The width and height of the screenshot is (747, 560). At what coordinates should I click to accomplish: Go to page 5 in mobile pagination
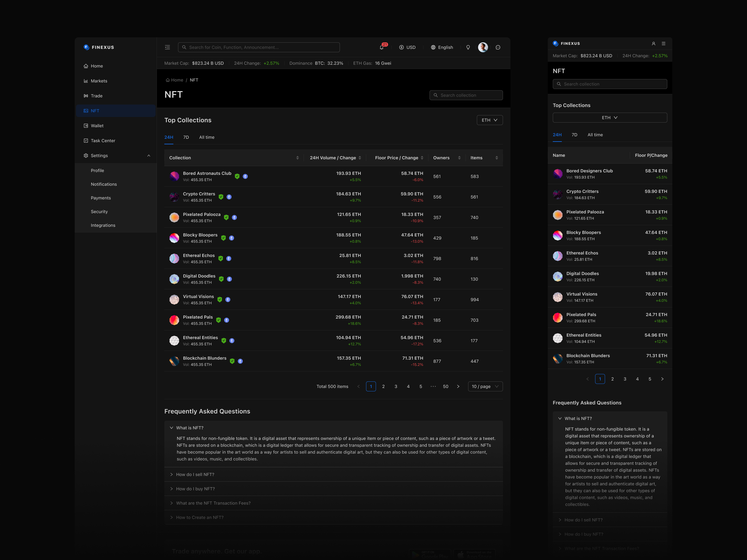point(650,379)
